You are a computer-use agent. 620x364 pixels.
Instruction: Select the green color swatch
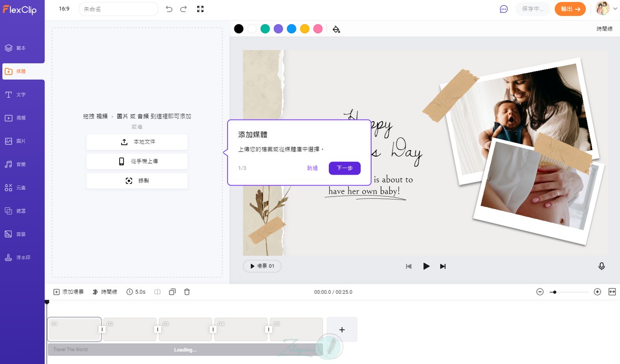coord(265,29)
